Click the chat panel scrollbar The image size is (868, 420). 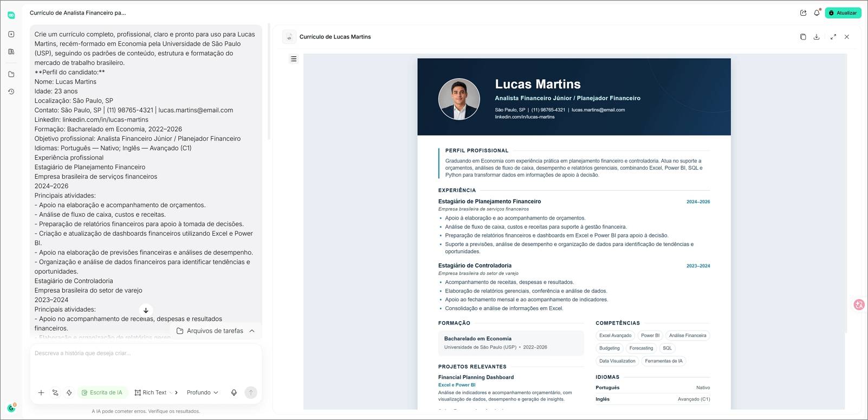coord(269,81)
